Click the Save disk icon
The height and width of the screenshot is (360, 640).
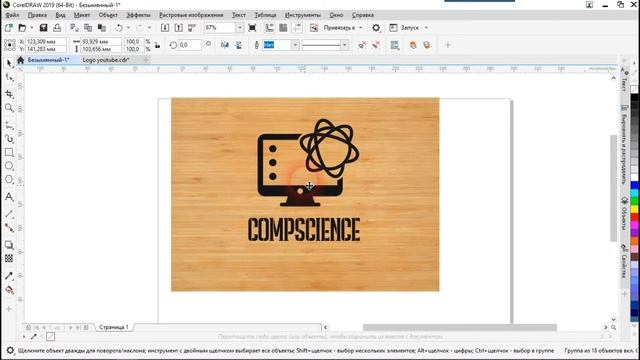click(x=43, y=28)
